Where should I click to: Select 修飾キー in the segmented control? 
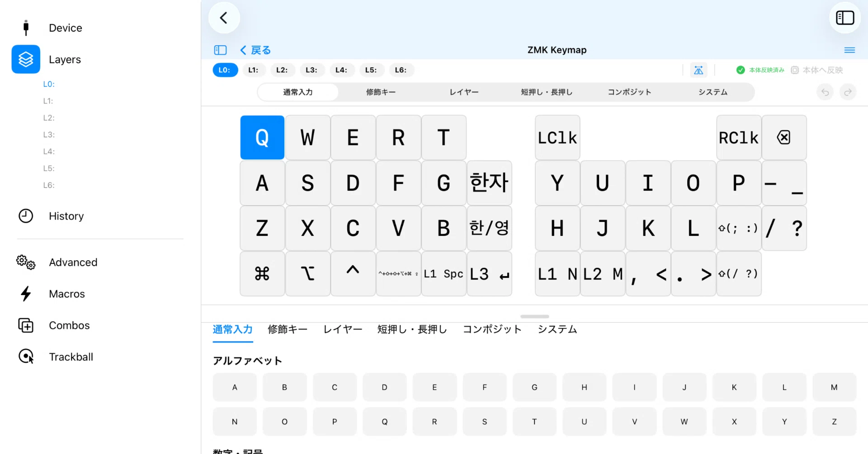[381, 92]
